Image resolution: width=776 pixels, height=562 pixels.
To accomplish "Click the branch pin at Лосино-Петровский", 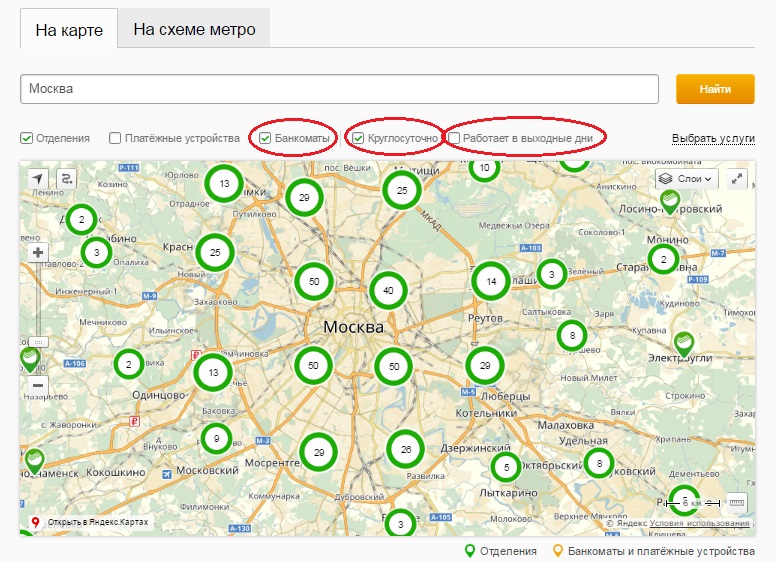I will click(x=670, y=202).
